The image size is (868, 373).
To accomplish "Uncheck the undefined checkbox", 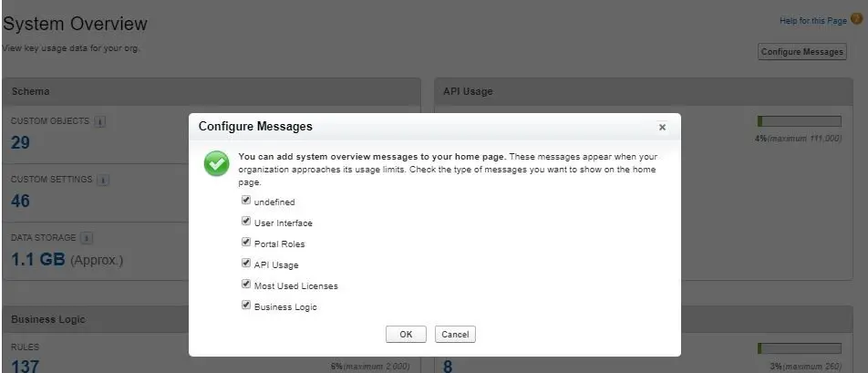I will [x=246, y=201].
